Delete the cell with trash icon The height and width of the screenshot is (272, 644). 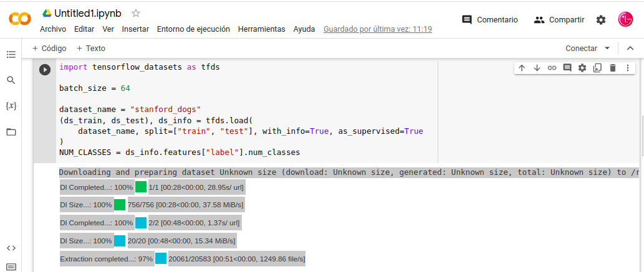(612, 68)
